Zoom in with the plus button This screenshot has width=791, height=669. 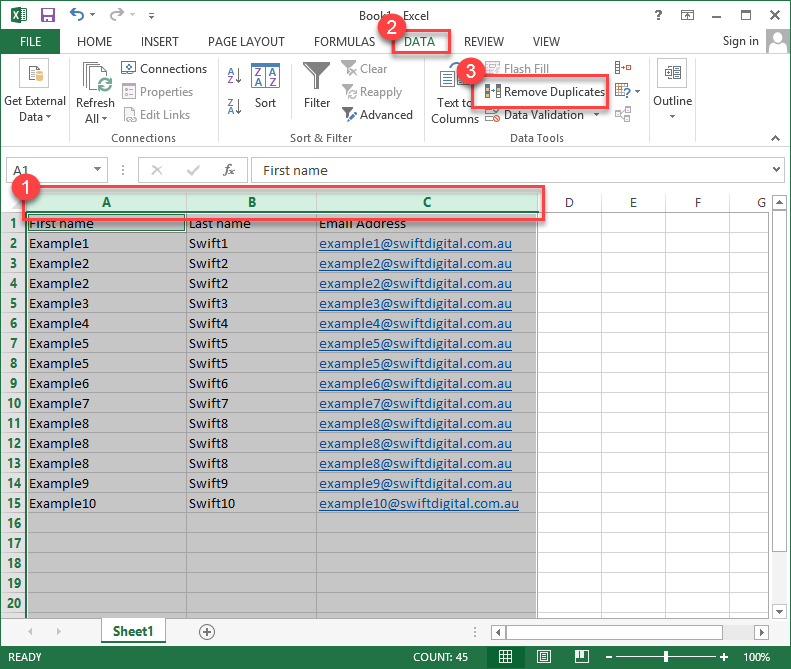[724, 657]
